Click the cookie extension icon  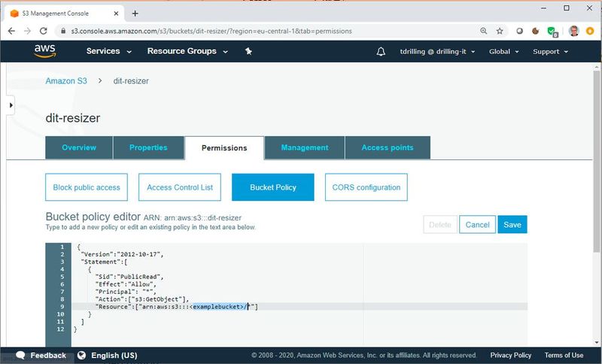(x=535, y=31)
